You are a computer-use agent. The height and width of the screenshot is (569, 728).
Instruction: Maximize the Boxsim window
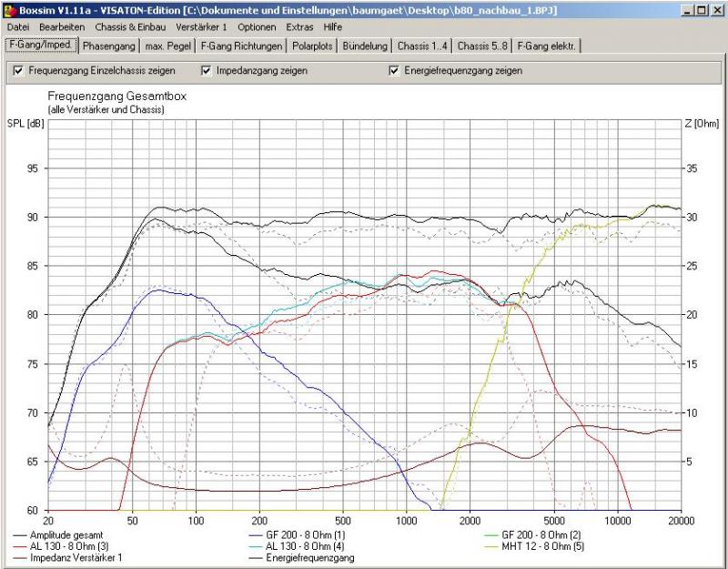pyautogui.click(x=702, y=10)
